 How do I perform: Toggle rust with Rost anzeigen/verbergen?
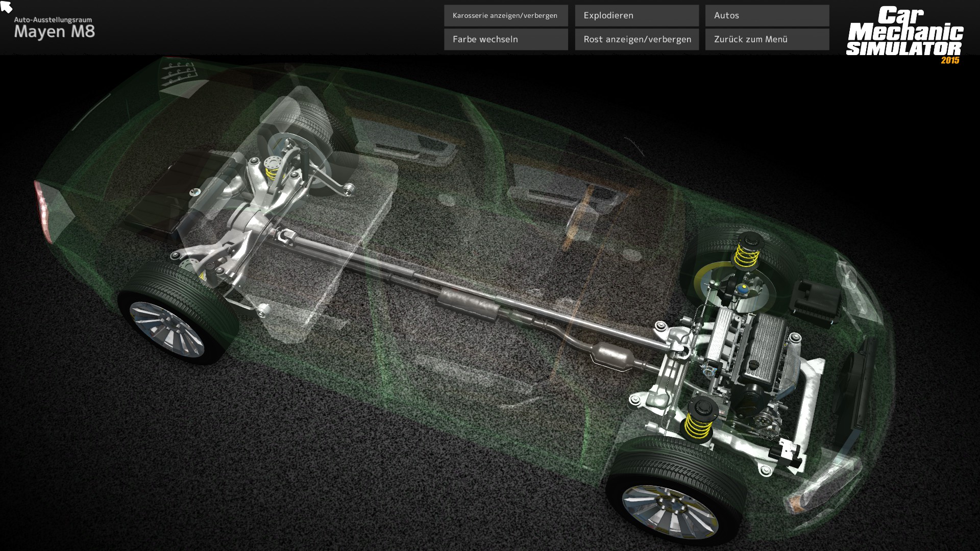636,39
